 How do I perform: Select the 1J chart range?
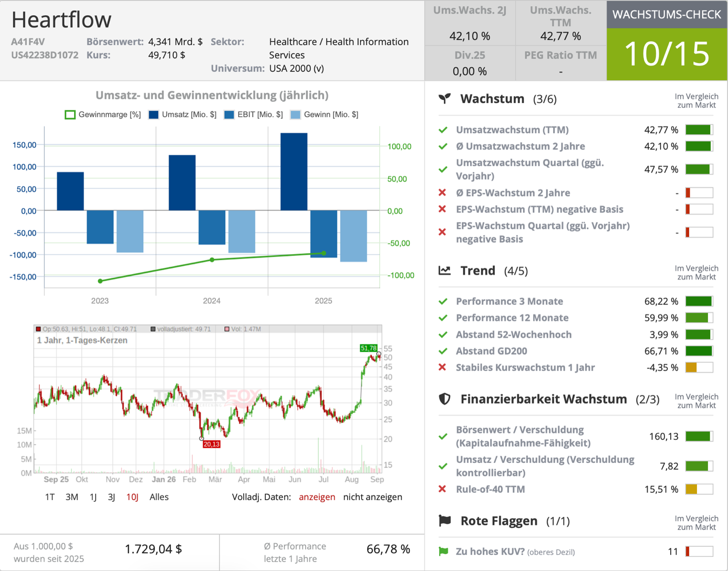[93, 497]
